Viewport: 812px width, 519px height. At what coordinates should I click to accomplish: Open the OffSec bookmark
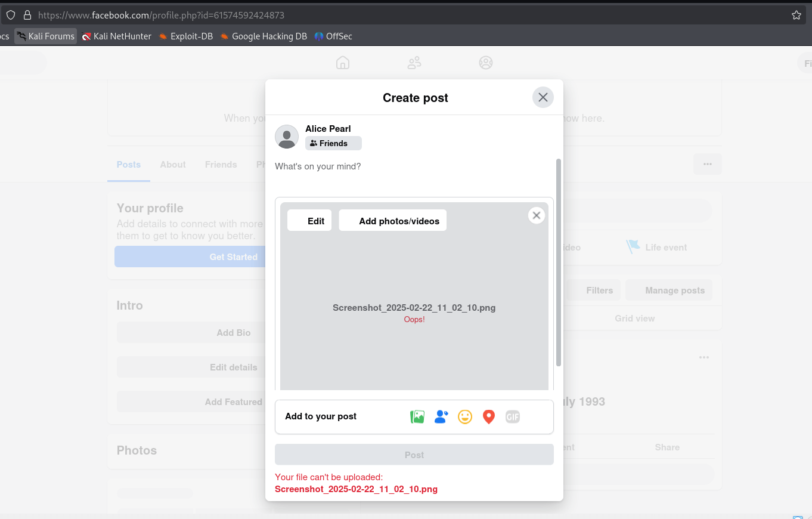333,36
